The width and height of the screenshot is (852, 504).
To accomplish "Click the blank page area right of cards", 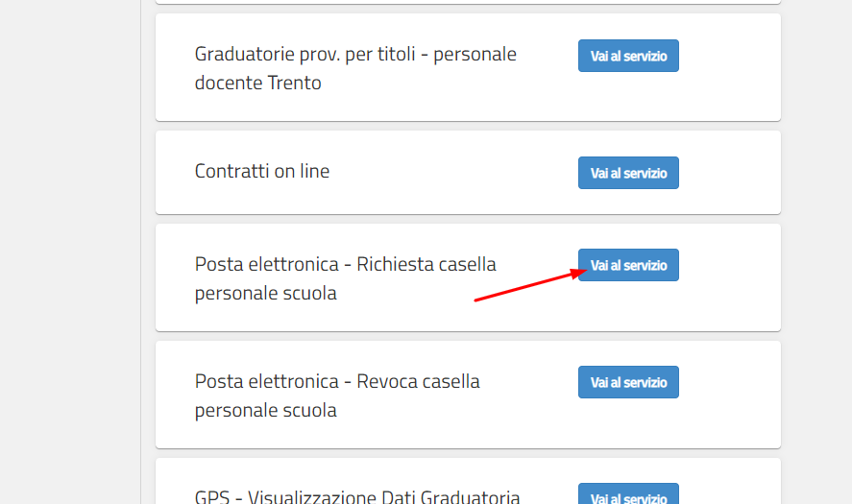I will click(816, 252).
